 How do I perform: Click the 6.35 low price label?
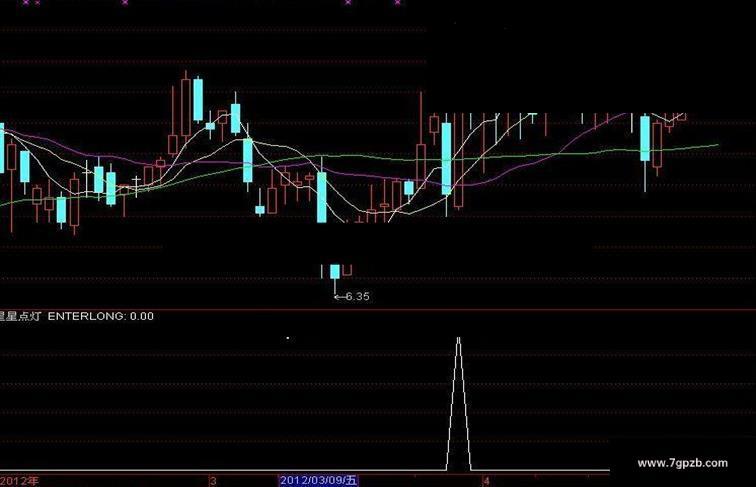(x=358, y=297)
